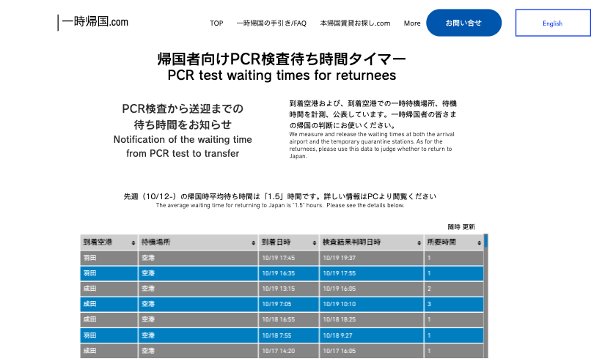The image size is (594, 364).
Task: Click the 10/18 7:55 arrival cell
Action: [288, 335]
